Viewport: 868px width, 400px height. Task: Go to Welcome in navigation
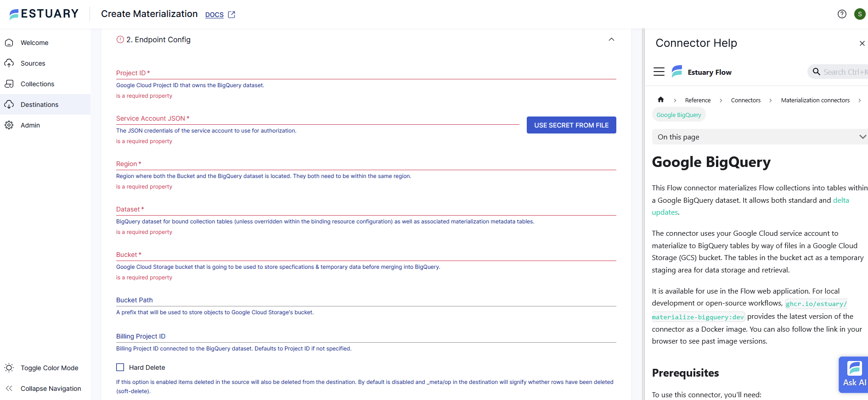tap(45, 43)
